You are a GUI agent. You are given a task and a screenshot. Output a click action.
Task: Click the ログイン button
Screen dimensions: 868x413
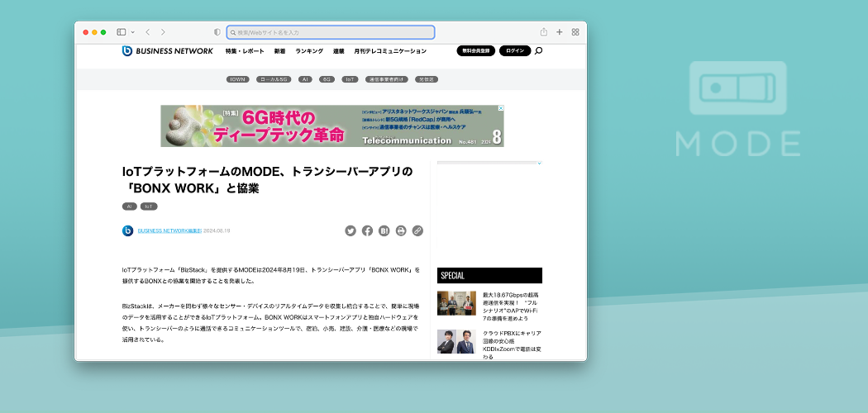[x=515, y=51]
